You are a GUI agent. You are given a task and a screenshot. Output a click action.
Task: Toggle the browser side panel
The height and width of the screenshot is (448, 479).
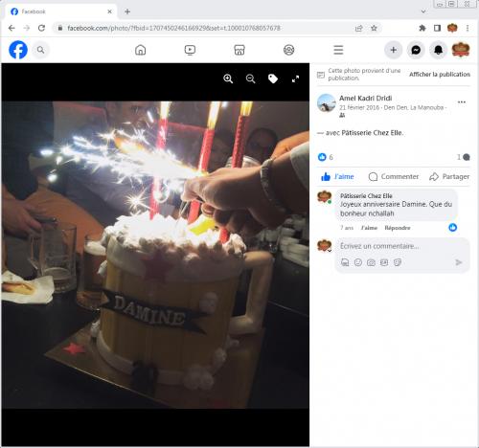point(437,28)
